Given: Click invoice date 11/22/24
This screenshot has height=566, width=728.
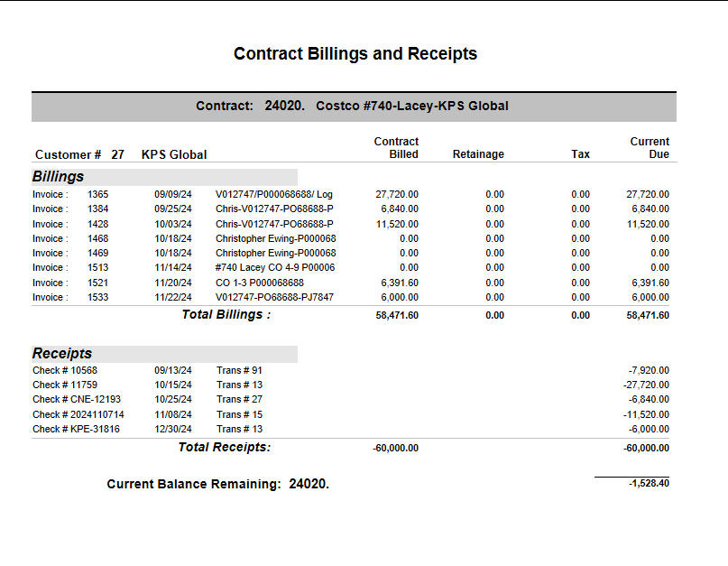Looking at the screenshot, I should 172,297.
